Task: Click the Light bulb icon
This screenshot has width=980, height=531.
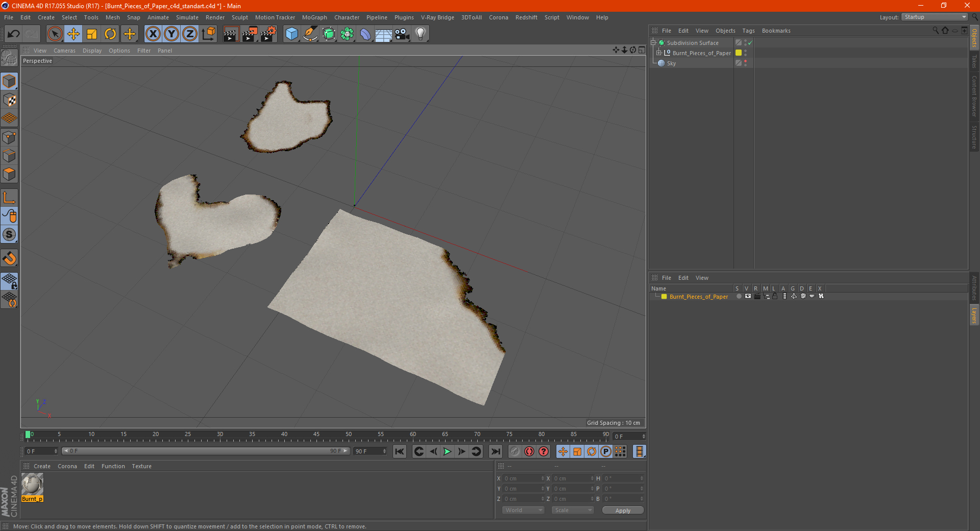Action: 421,34
